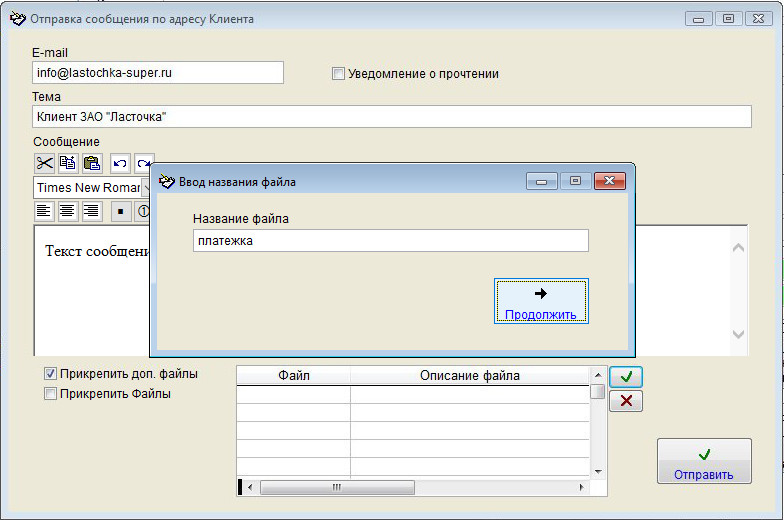Click the file table scroll-up arrow
Screen dimensions: 784x520
[598, 374]
